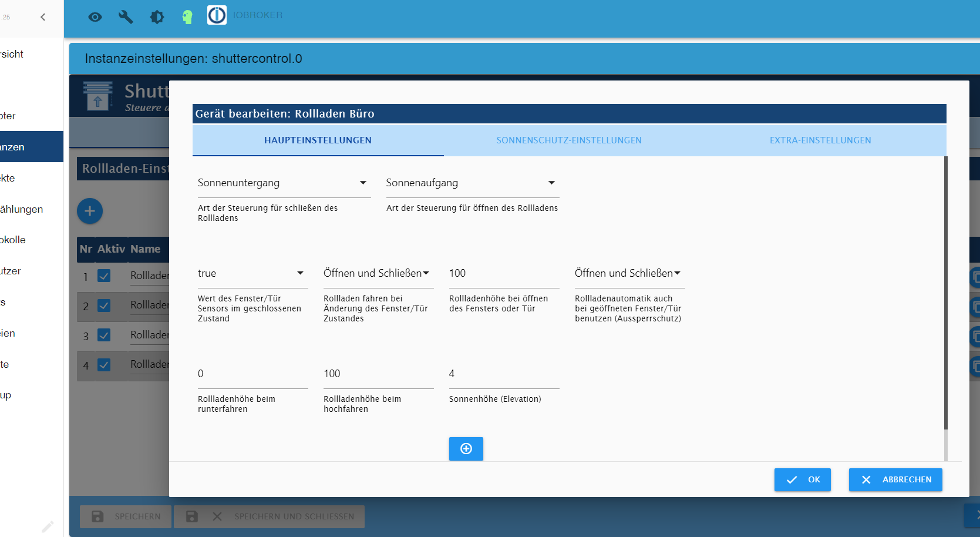This screenshot has width=980, height=537.
Task: Click the green expert mode head icon
Action: click(187, 17)
